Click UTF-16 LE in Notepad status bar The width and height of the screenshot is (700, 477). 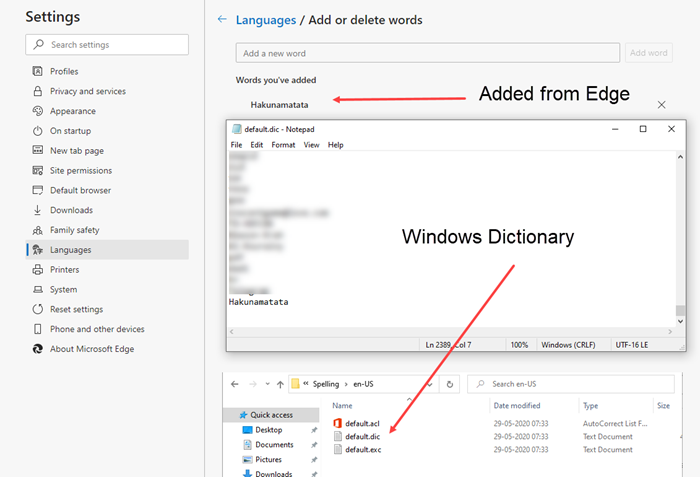coord(632,345)
